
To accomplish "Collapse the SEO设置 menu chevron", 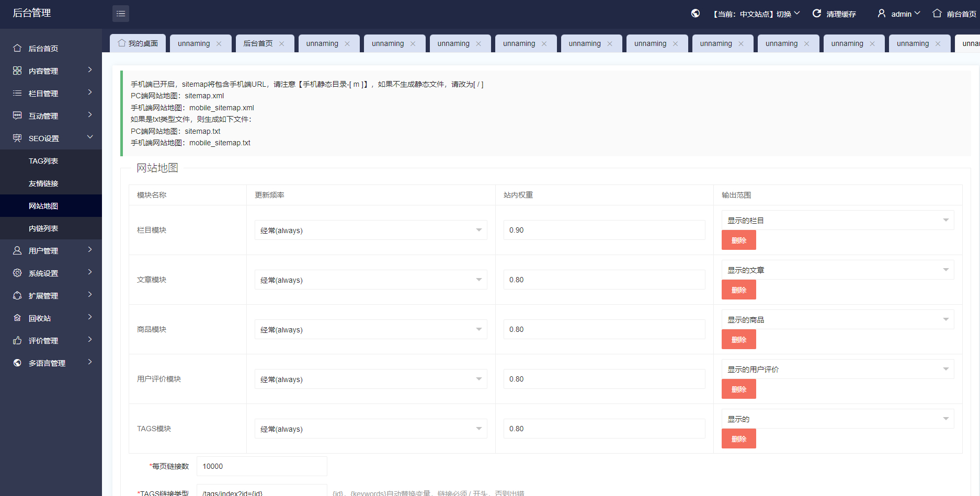I will click(x=90, y=137).
